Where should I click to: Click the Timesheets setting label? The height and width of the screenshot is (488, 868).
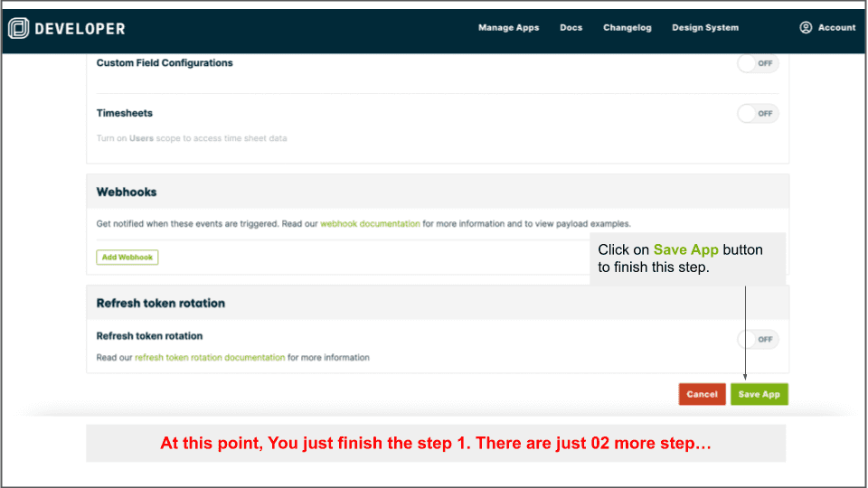(x=125, y=114)
